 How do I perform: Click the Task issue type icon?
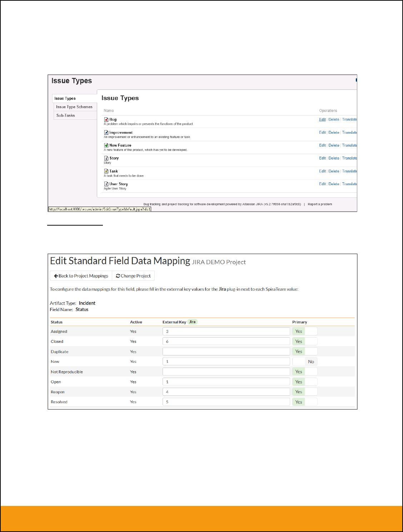[x=106, y=171]
